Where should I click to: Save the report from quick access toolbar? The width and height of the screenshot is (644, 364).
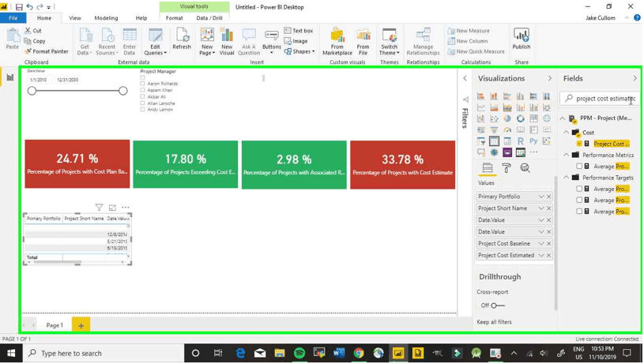[19, 7]
